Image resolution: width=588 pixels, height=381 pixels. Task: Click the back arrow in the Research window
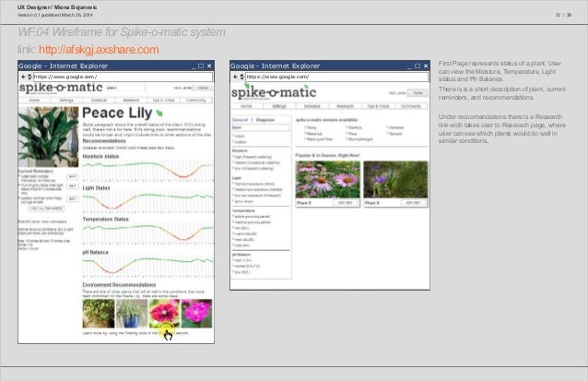coord(236,77)
